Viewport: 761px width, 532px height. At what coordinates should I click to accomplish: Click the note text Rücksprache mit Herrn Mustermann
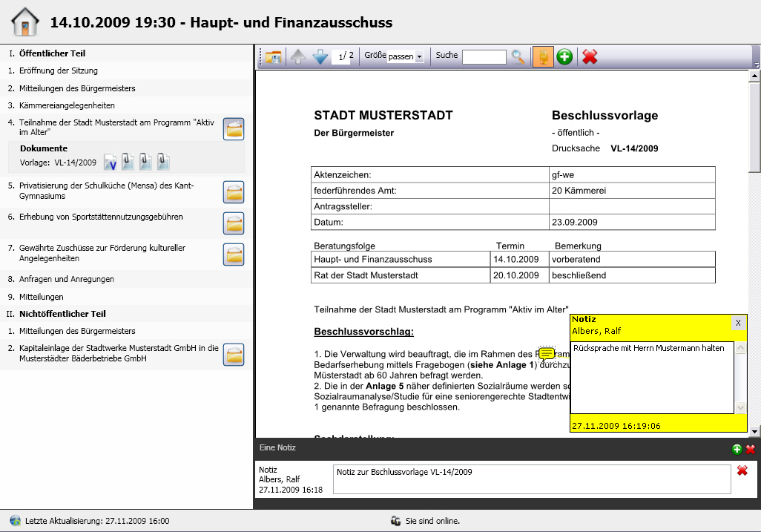(648, 348)
